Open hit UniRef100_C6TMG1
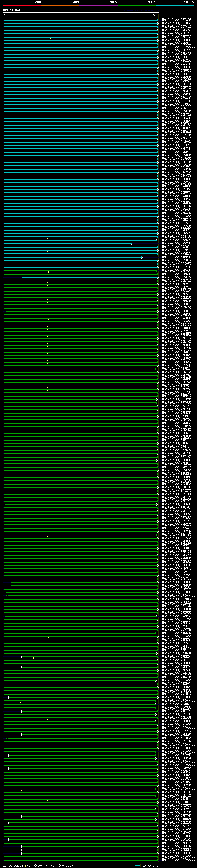Viewport: 197px width, 868px height. tap(177, 23)
